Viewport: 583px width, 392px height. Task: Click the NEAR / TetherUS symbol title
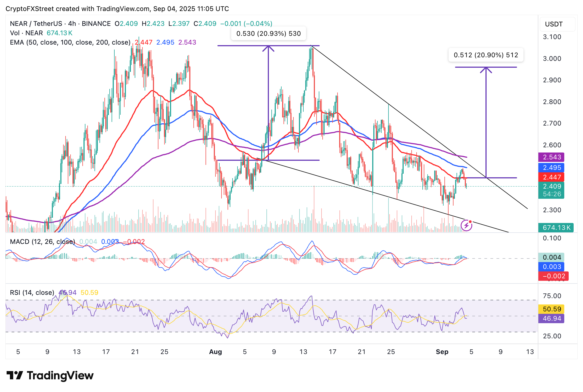coord(36,24)
